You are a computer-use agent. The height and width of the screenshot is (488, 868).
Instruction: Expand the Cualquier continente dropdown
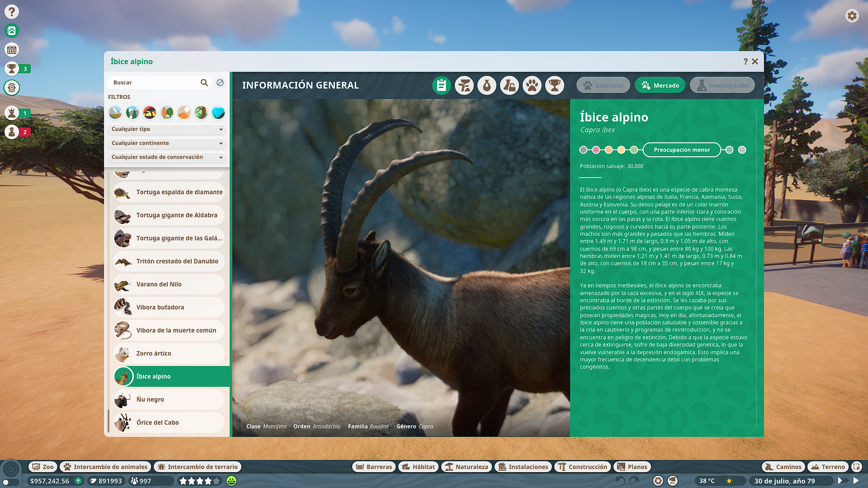[x=167, y=143]
